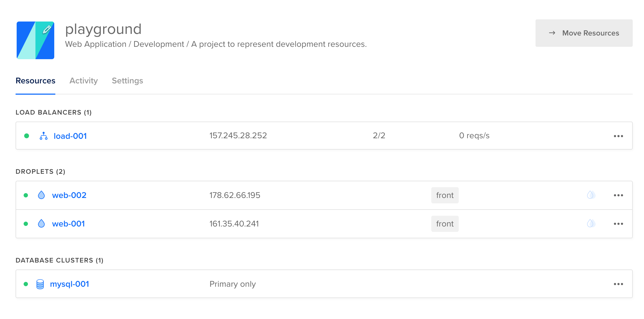Screen dimensions: 644x319
Task: Click the IP address 178.62.66.195
Action: click(x=235, y=195)
